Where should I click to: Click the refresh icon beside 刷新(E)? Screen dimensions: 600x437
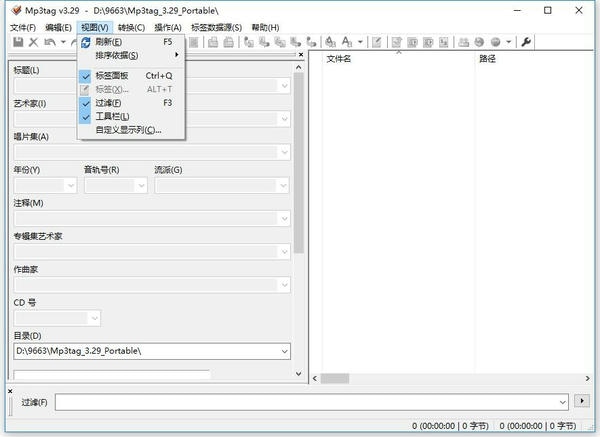[86, 42]
